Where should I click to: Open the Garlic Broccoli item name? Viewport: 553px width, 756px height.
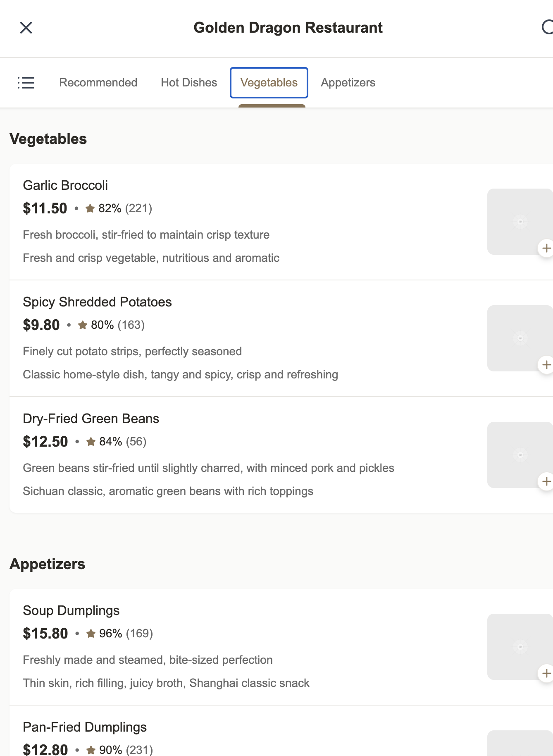tap(65, 185)
